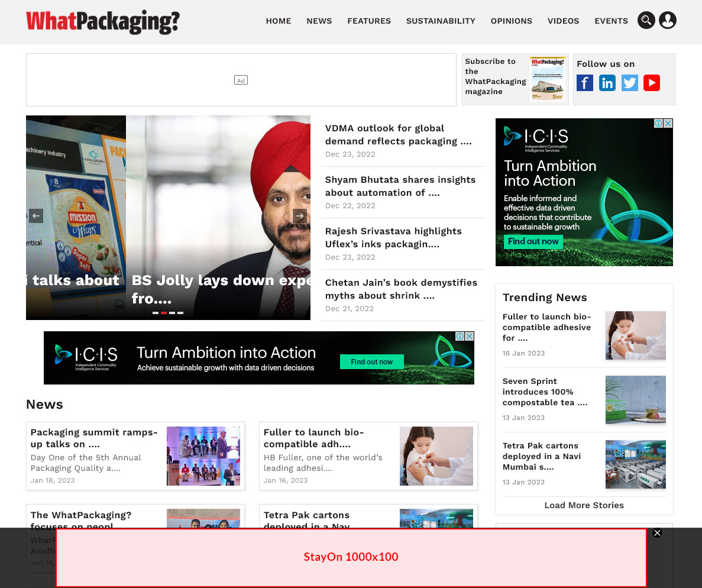This screenshot has width=702, height=588.
Task: Open Fuller news card girl photo
Action: coord(436,456)
